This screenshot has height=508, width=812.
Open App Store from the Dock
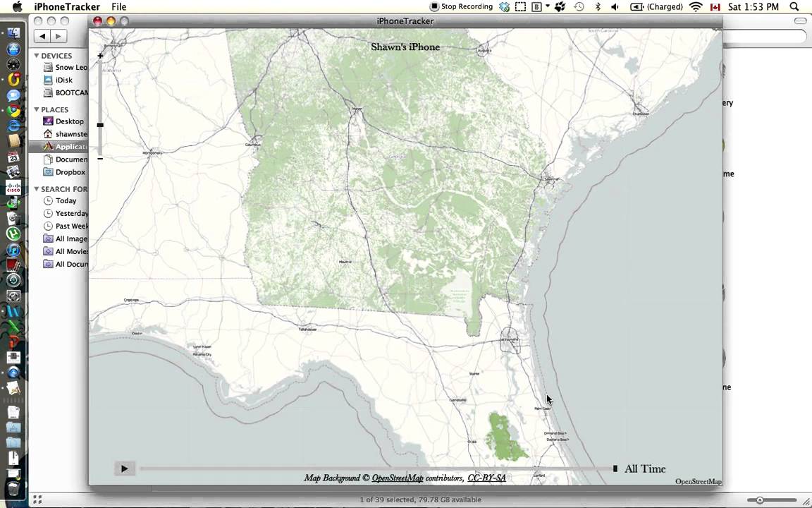point(13,49)
